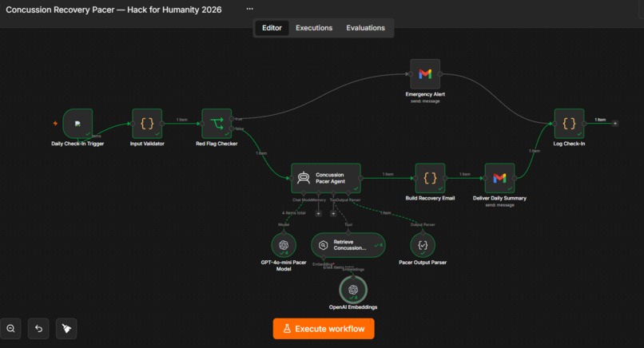
Task: Open the Deliver Daily Summary Gmail node
Action: [499, 178]
